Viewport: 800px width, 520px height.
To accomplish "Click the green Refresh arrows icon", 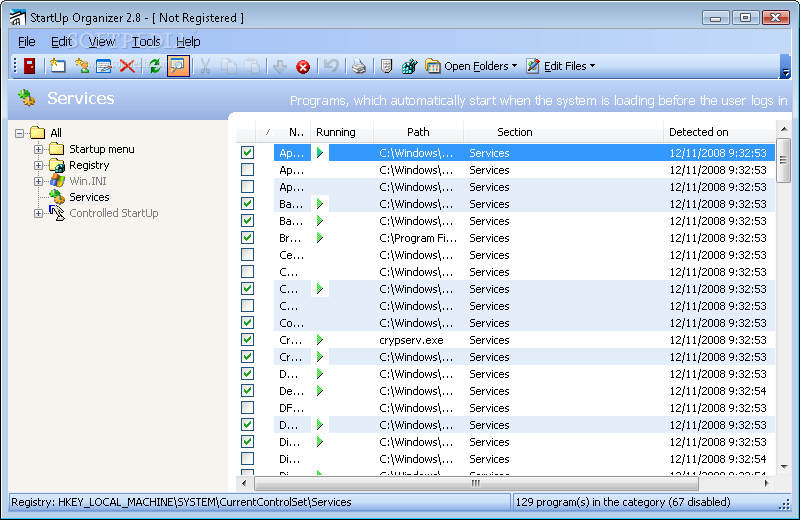I will [x=155, y=66].
